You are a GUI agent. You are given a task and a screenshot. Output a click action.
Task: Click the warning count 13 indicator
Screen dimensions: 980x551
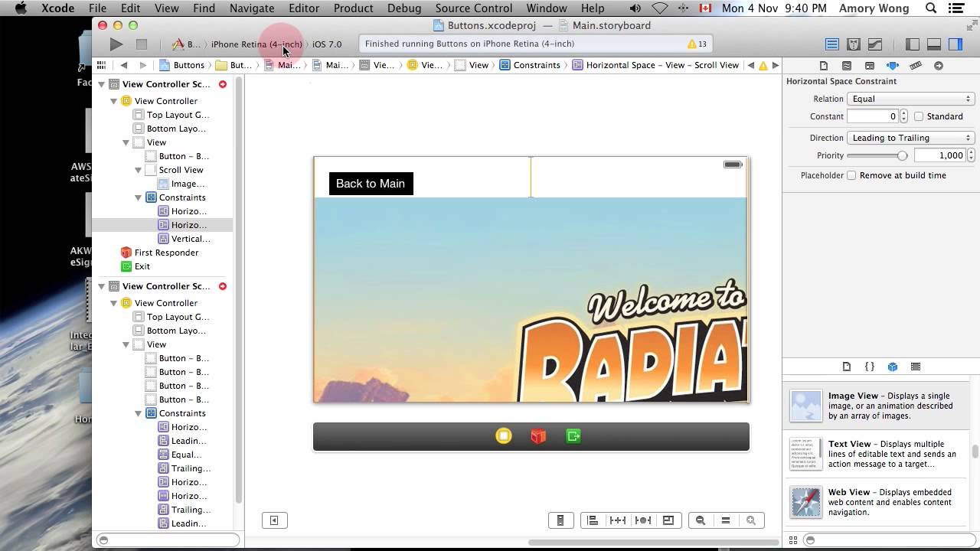(x=697, y=44)
